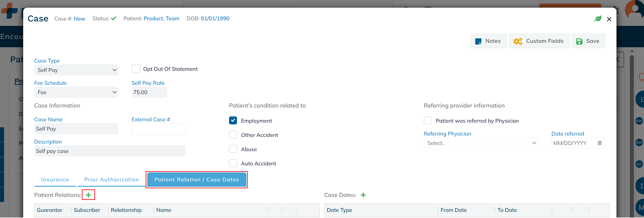Uncheck the Employment condition checkbox
644x218 pixels.
pos(233,120)
